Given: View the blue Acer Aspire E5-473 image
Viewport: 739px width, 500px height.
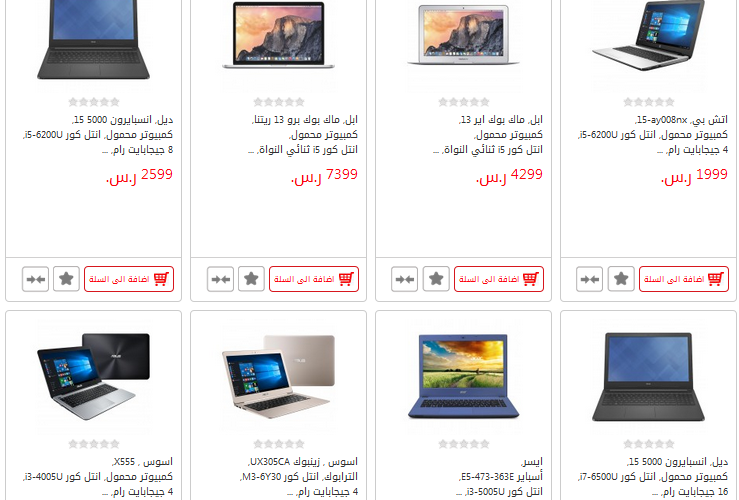Looking at the screenshot, I should coord(463,376).
